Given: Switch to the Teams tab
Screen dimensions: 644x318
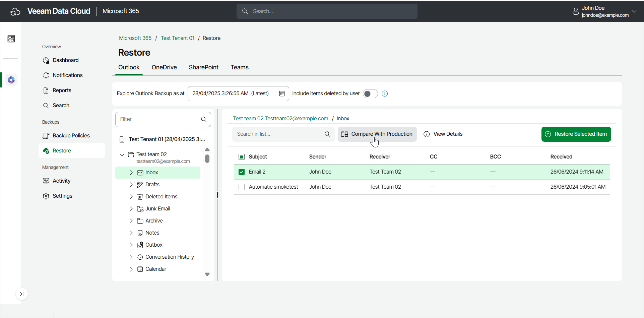Looking at the screenshot, I should tap(239, 67).
